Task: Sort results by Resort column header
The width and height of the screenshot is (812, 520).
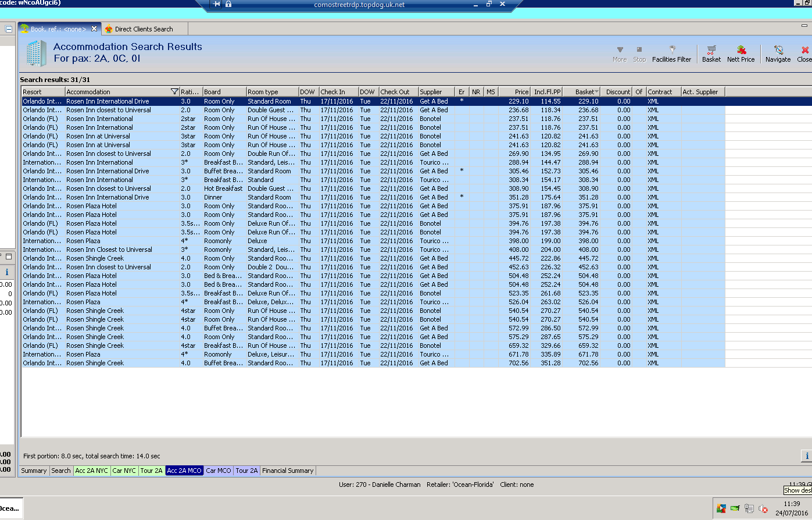Action: pyautogui.click(x=43, y=92)
